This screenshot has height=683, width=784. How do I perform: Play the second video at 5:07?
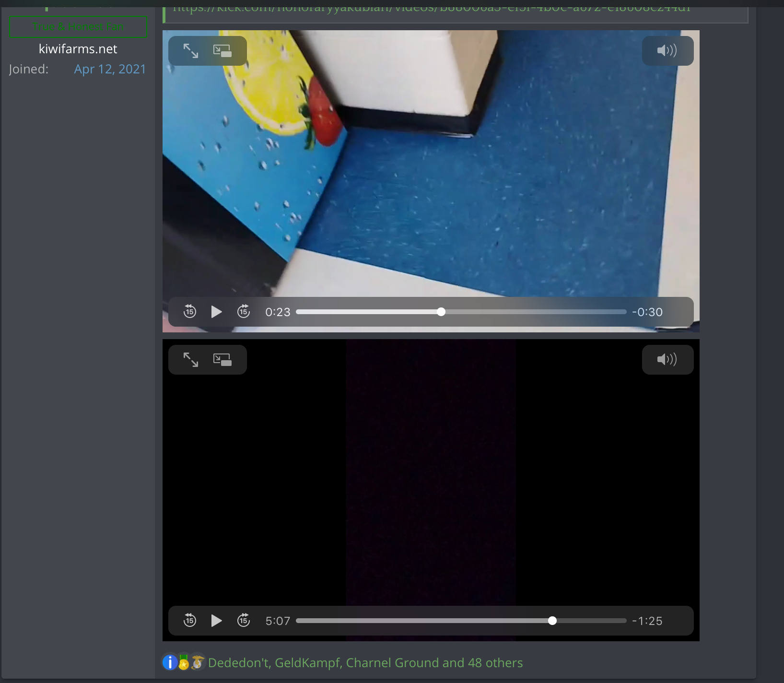pyautogui.click(x=216, y=621)
